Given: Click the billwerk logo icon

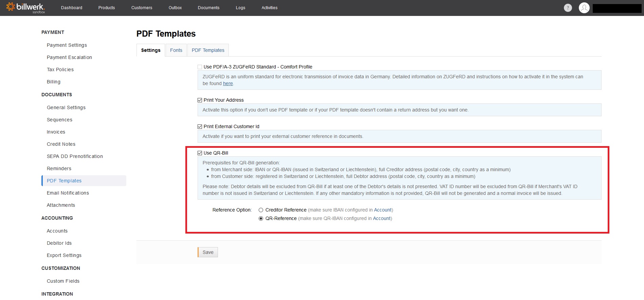Looking at the screenshot, I should [26, 7].
